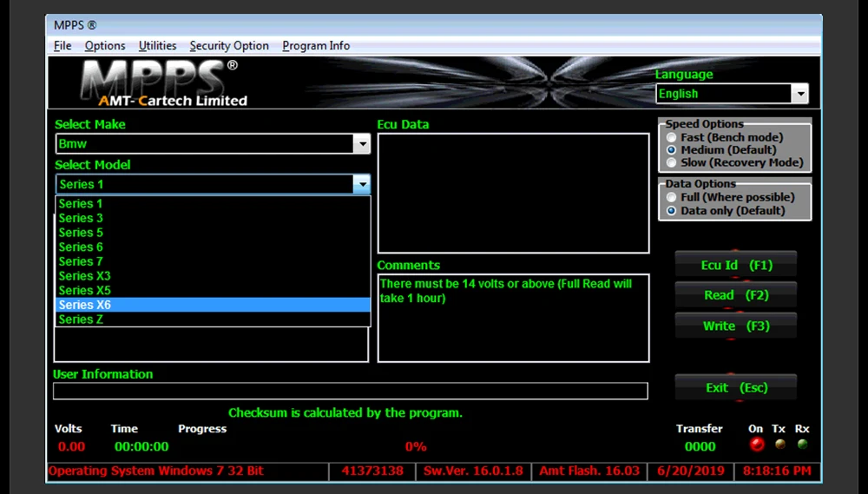Click the 41373138 status bar cell
The image size is (868, 494).
(372, 471)
